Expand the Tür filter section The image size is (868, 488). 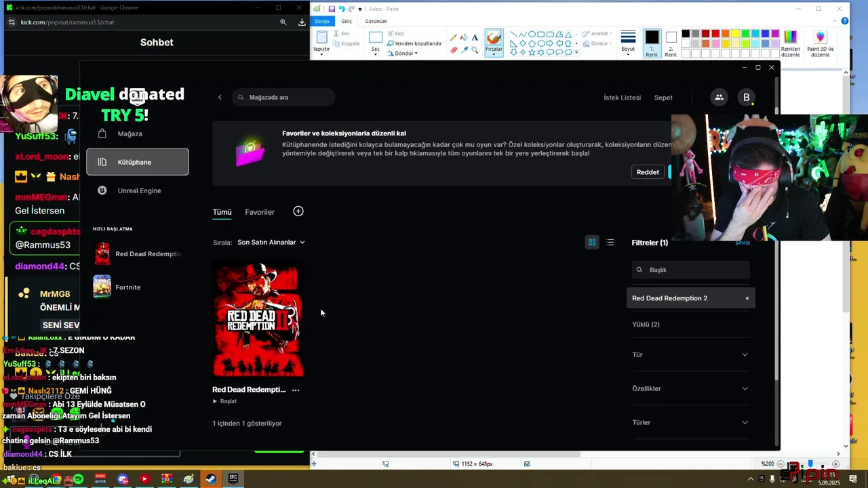coord(690,354)
